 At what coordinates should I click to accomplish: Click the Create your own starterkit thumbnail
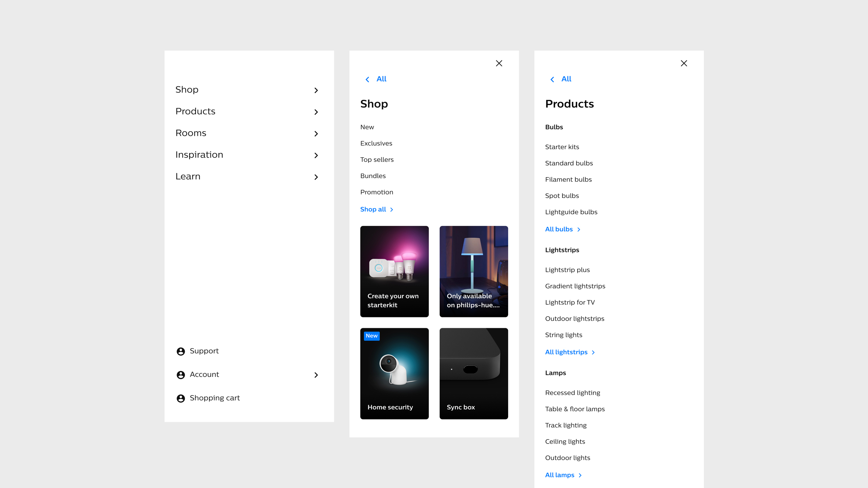(x=394, y=271)
